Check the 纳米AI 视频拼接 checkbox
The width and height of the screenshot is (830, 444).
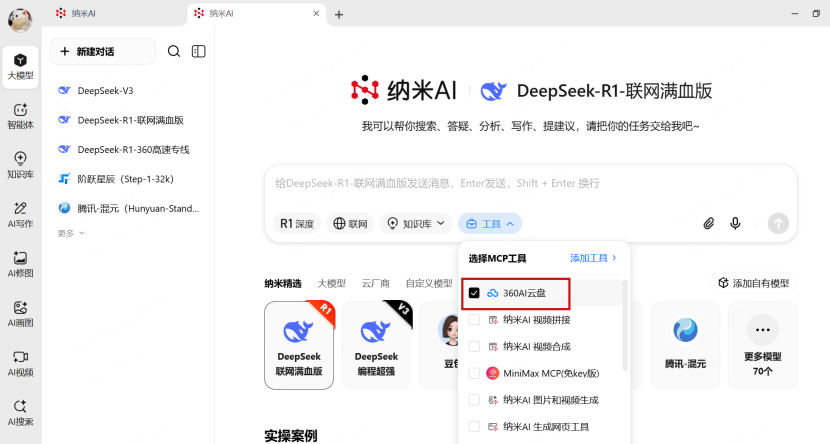(474, 320)
